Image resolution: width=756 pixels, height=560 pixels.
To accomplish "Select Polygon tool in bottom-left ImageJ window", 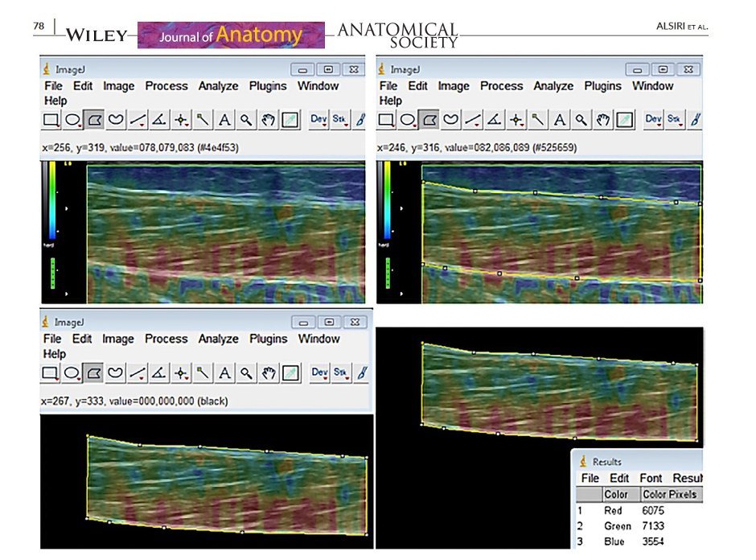I will point(94,373).
